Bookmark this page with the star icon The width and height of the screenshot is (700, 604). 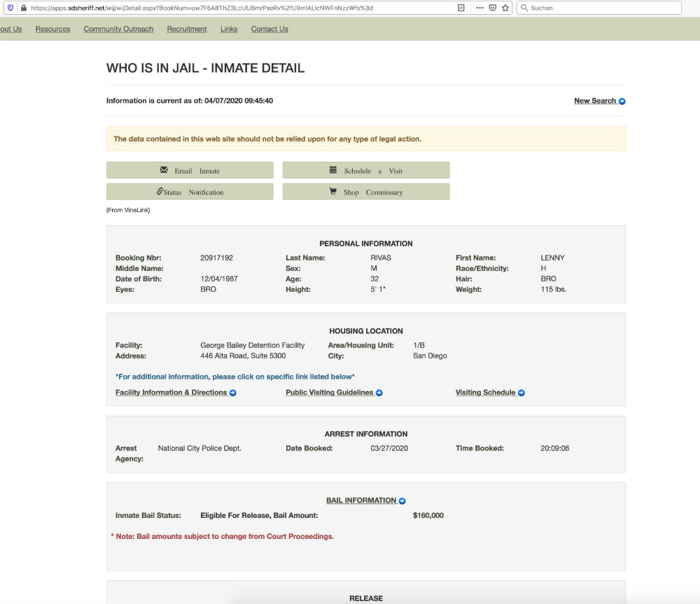(x=505, y=8)
